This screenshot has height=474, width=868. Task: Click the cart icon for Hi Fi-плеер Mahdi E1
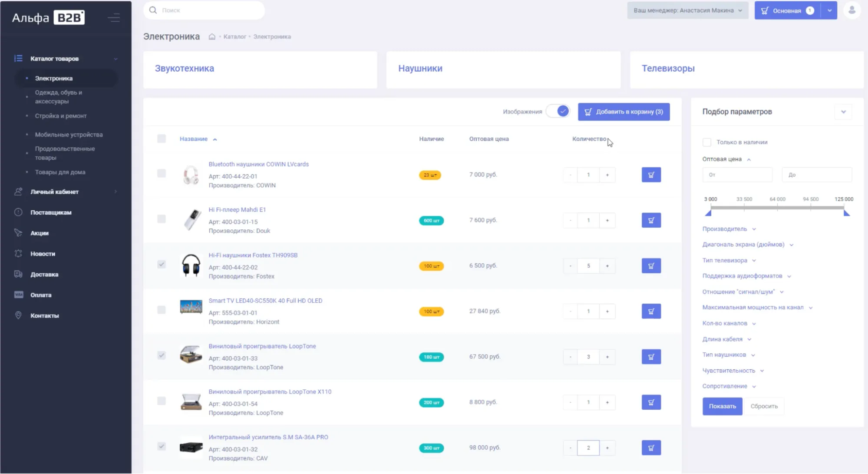651,220
